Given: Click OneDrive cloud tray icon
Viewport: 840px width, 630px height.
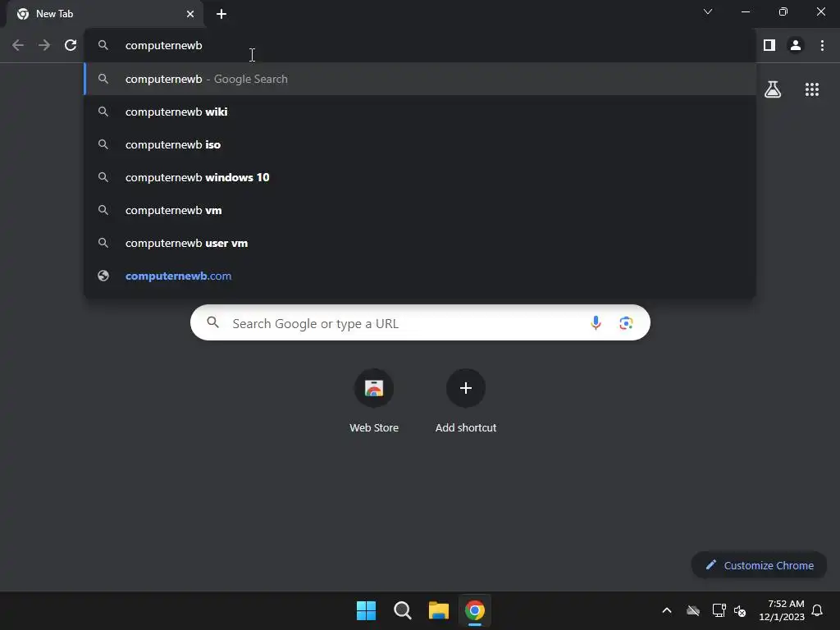Looking at the screenshot, I should [693, 610].
